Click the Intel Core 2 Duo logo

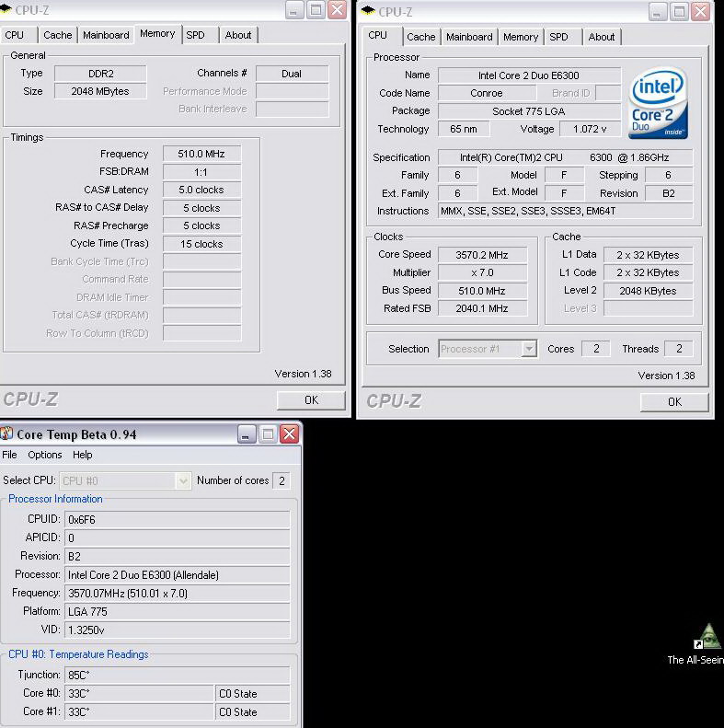658,103
